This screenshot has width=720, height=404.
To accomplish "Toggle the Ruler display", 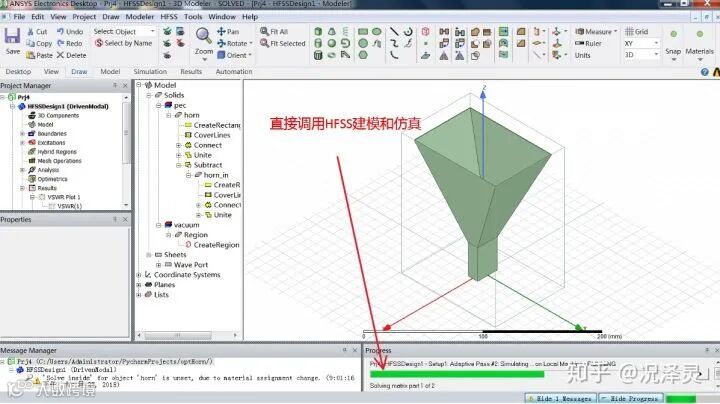I will [588, 44].
